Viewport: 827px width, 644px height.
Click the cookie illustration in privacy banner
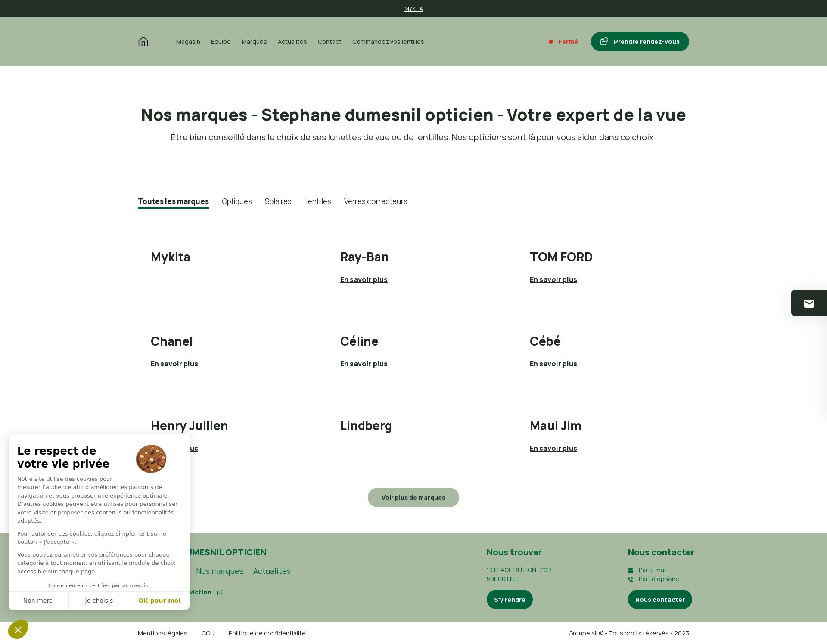[x=151, y=459]
